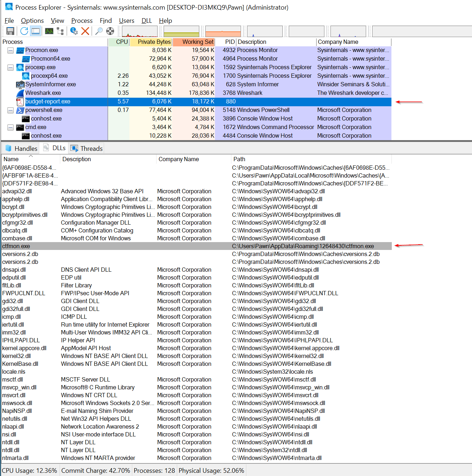Click the Commit Charge status bar entry
This screenshot has height=476, width=472.
click(x=96, y=471)
